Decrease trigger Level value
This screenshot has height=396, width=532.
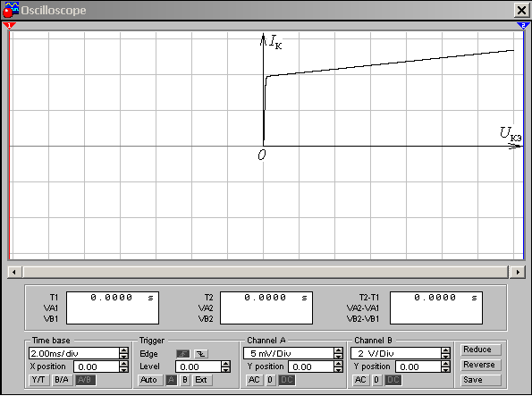coord(226,369)
